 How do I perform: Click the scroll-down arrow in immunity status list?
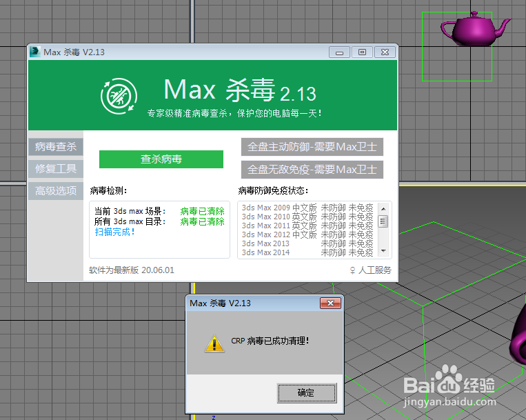click(x=383, y=251)
